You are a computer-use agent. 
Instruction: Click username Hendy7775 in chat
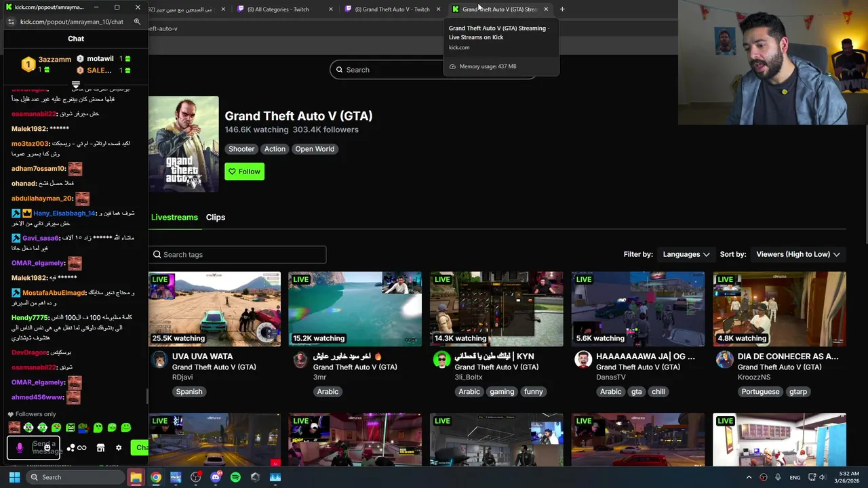pos(30,318)
